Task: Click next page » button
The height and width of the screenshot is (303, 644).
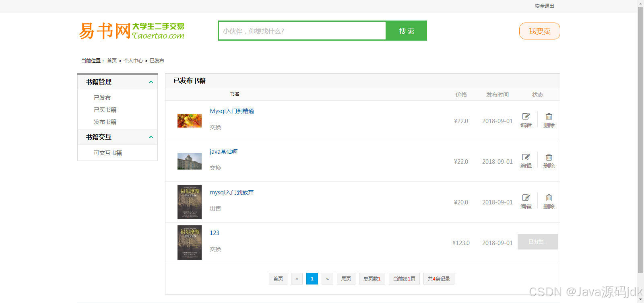Action: (x=327, y=279)
